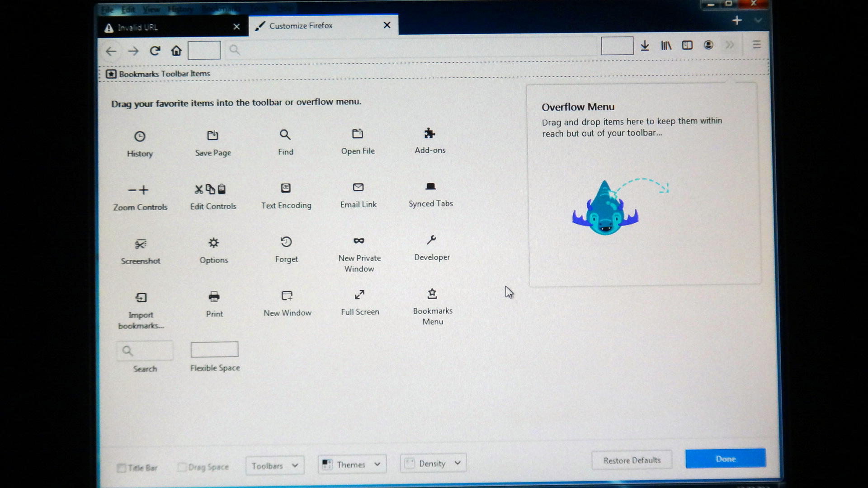The width and height of the screenshot is (868, 488).
Task: Click the Developer wrench icon
Action: (431, 240)
